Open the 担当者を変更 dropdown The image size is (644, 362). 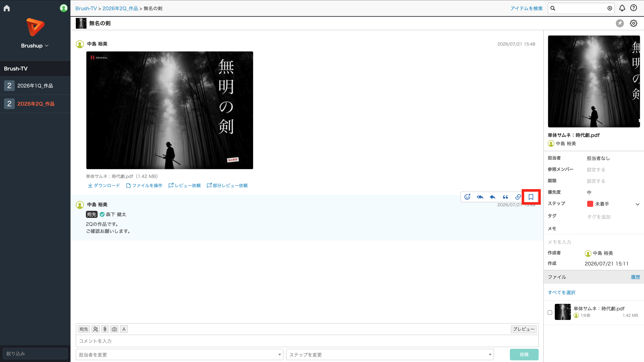click(179, 354)
